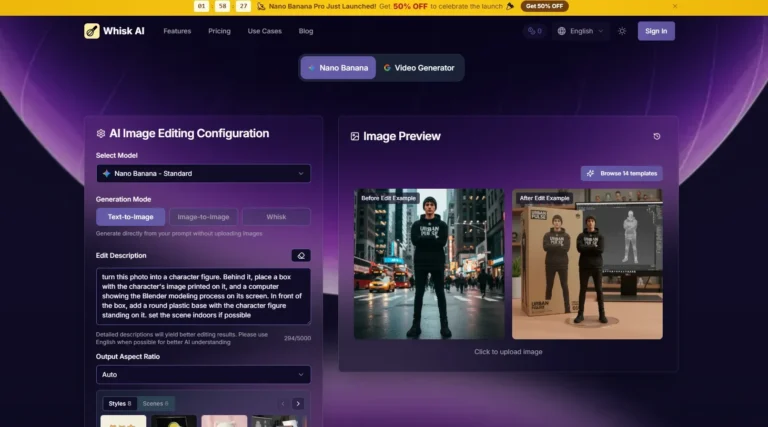Click the 'Click to upload image' text
The image size is (768, 427).
(508, 352)
